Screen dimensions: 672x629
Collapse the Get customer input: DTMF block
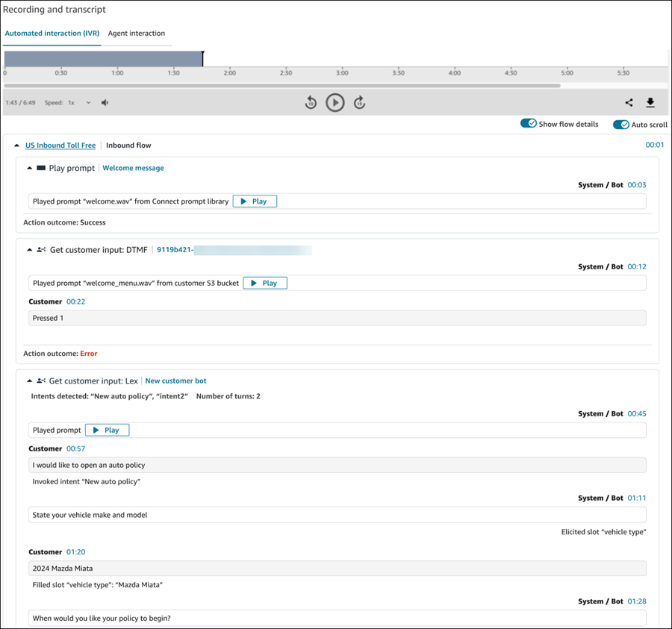[30, 251]
